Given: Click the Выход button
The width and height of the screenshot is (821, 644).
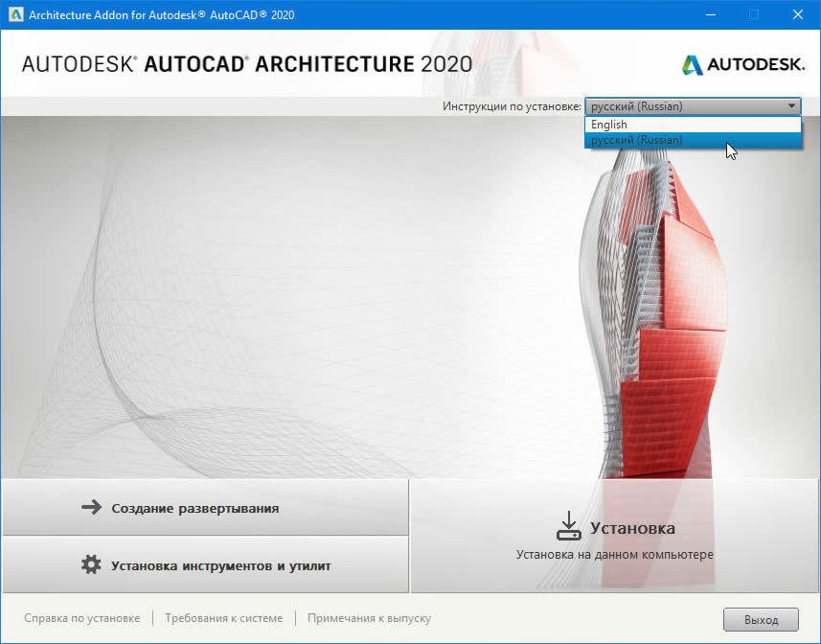Looking at the screenshot, I should point(761,620).
